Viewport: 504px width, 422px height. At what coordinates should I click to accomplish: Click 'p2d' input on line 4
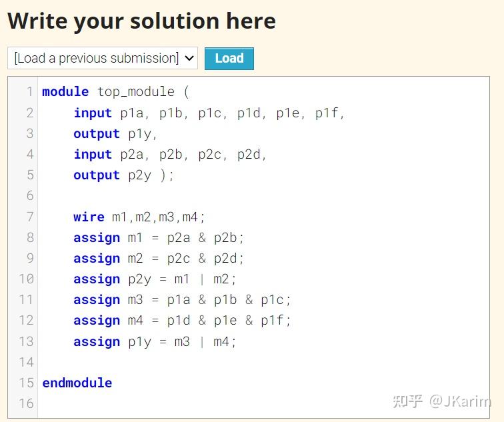point(249,155)
